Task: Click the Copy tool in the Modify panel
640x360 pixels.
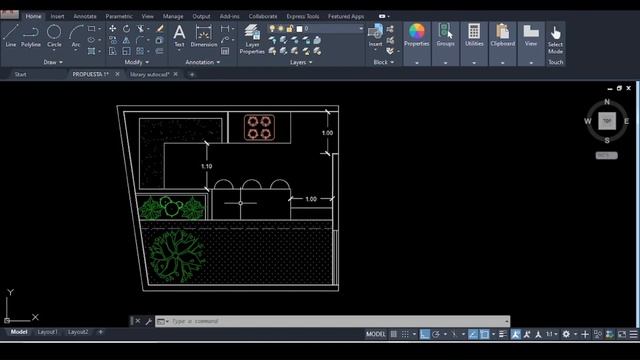Action: pos(112,40)
